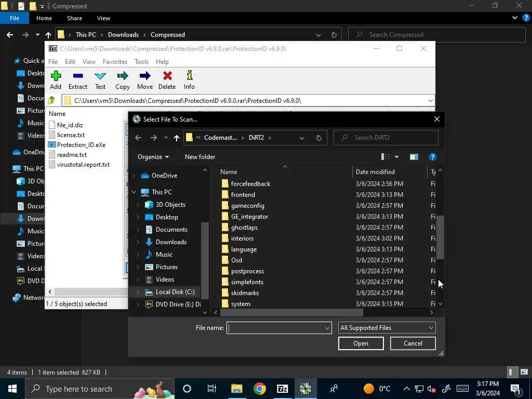Screen dimensions: 532x399
Task: Expand Local Disk (C:) tree node
Action: pyautogui.click(x=138, y=292)
